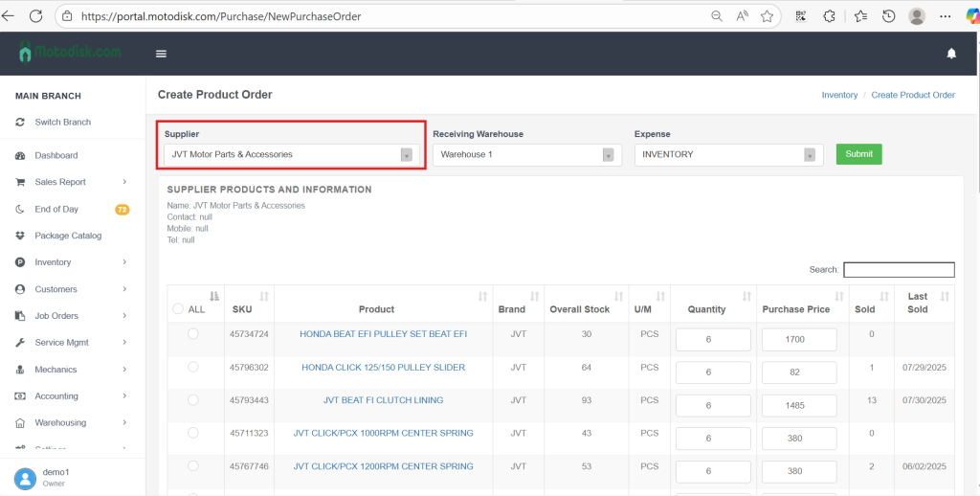Select the ALL radio button in table header
The image size is (980, 496).
click(x=178, y=309)
